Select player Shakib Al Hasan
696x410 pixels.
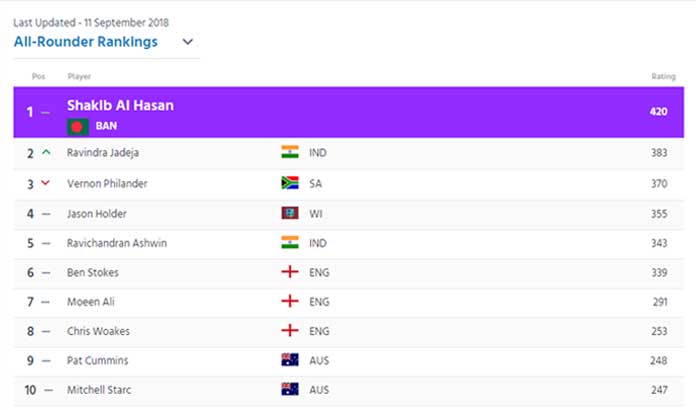(120, 106)
